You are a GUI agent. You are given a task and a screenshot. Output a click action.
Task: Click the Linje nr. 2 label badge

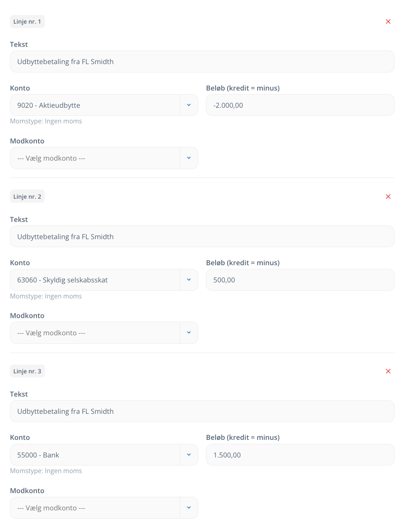pyautogui.click(x=27, y=196)
